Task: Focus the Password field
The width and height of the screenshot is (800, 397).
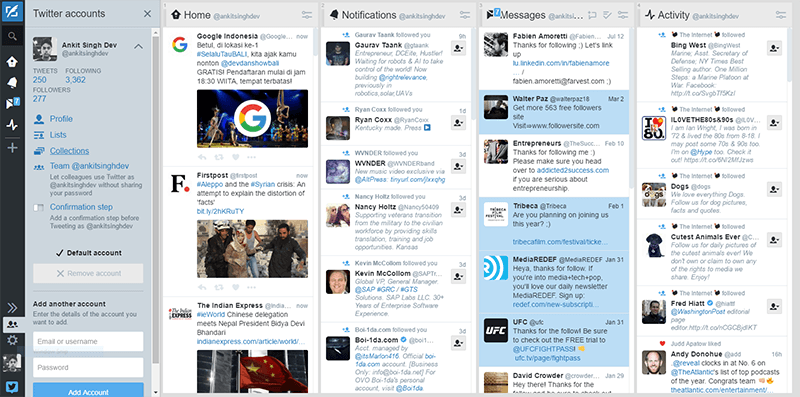Action: 88,367
